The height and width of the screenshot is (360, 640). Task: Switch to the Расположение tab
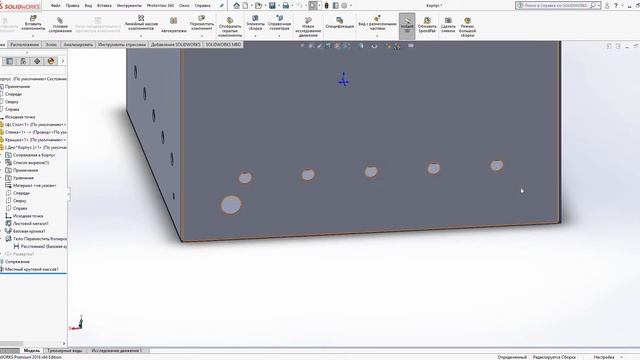(24, 44)
